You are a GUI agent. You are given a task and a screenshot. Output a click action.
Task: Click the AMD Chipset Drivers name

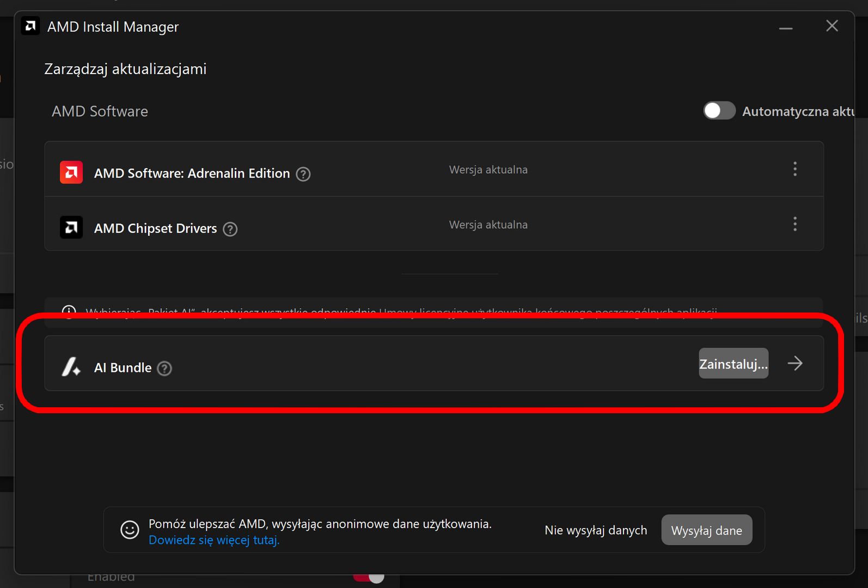click(155, 228)
